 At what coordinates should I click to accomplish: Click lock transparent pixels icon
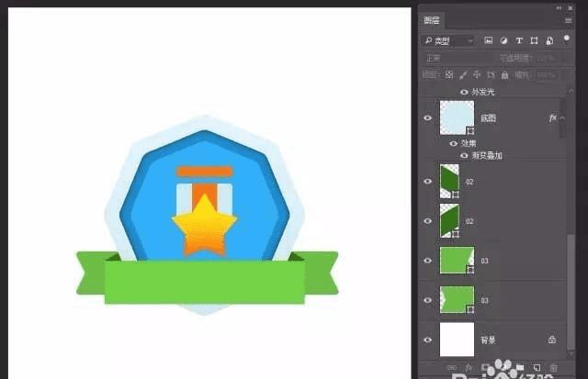tap(449, 75)
